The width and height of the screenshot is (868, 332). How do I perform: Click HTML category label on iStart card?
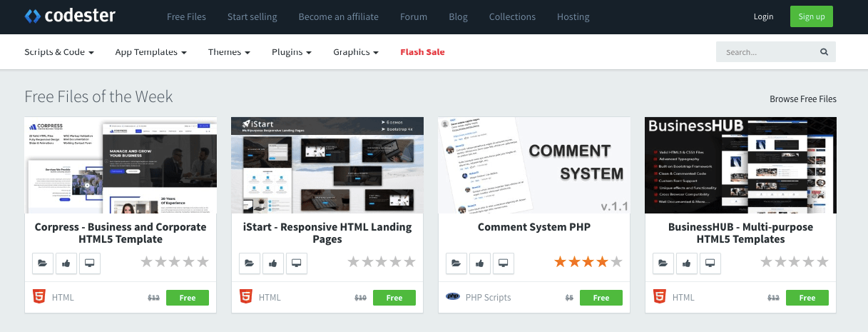point(270,298)
